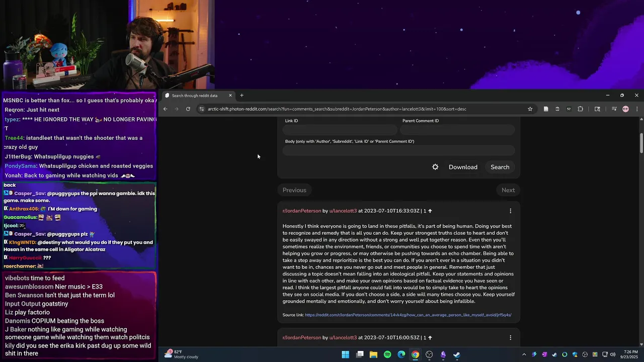Image resolution: width=644 pixels, height=362 pixels.
Task: Open the Chrome extensions puzzle menu
Action: pos(580,109)
